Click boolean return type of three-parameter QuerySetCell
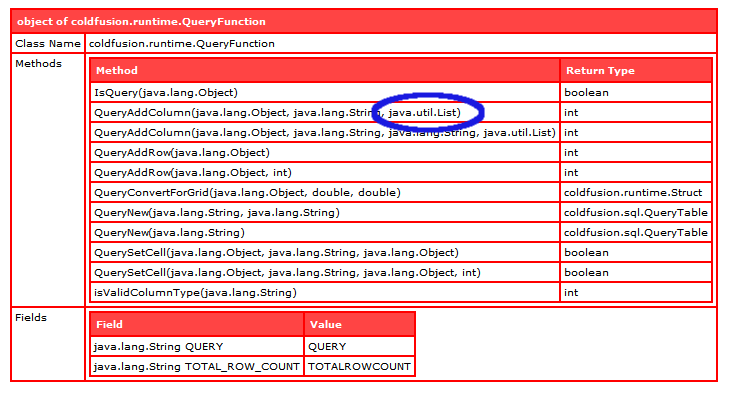This screenshot has width=737, height=400. 636,252
